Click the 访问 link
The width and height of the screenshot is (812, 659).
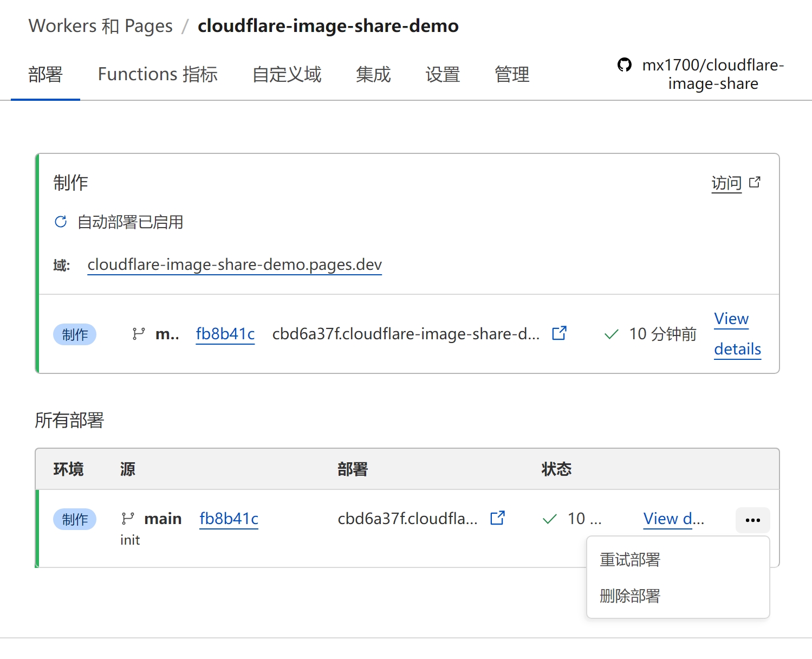[x=726, y=183]
